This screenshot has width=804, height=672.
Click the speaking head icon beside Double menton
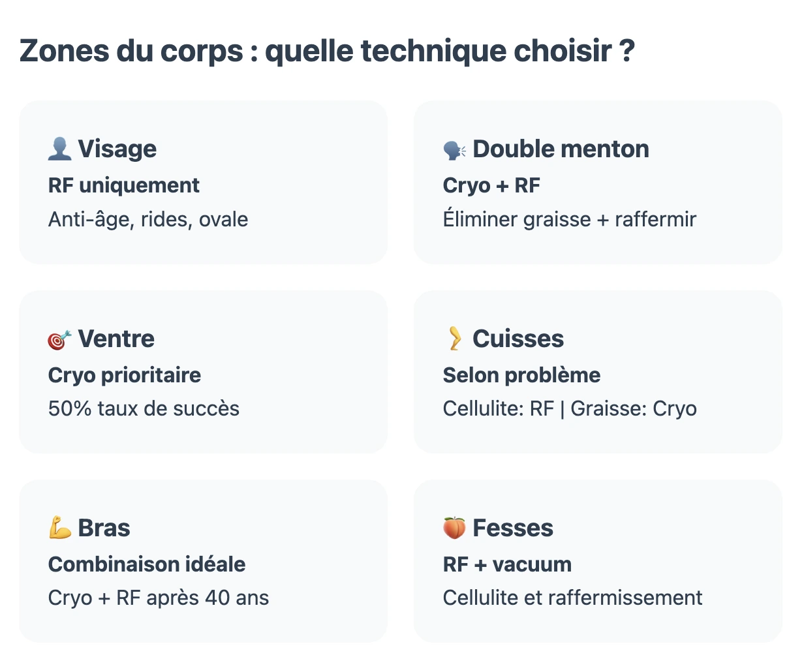(454, 150)
